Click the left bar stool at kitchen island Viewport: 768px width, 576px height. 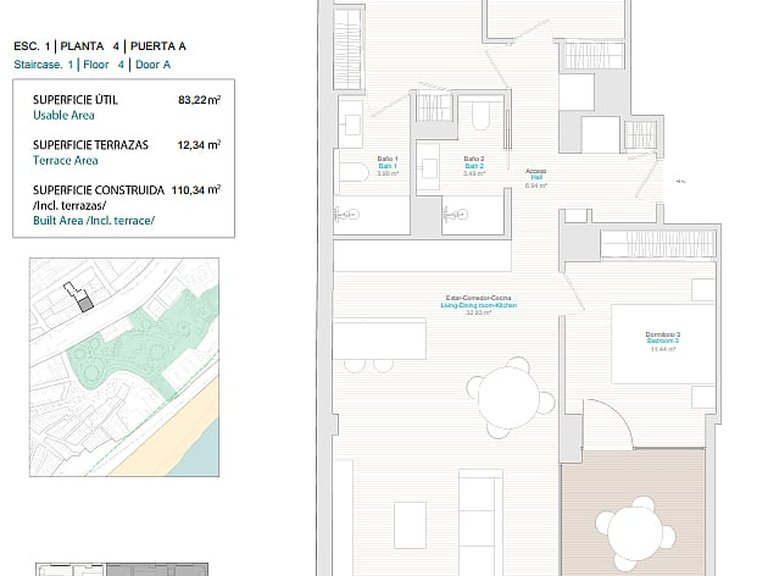tap(355, 366)
